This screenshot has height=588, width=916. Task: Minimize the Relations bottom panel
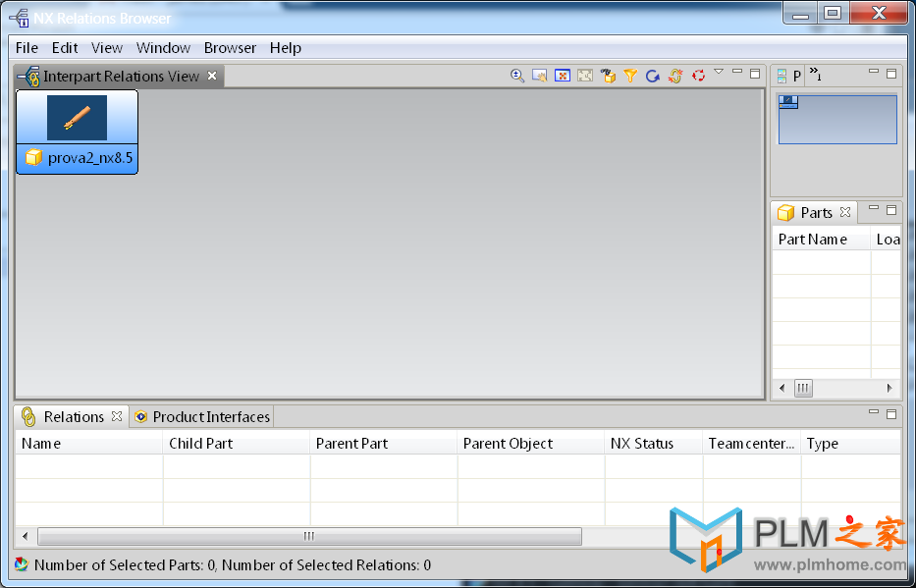click(874, 411)
